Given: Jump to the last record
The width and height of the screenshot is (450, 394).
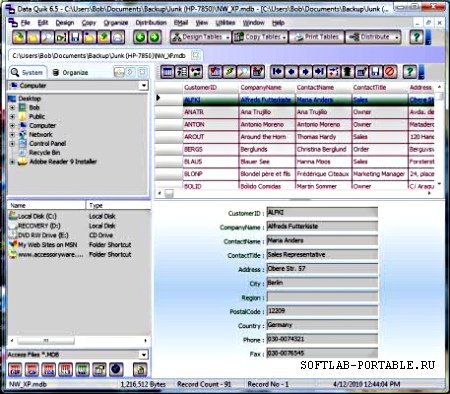Looking at the screenshot, I should pyautogui.click(x=319, y=72).
